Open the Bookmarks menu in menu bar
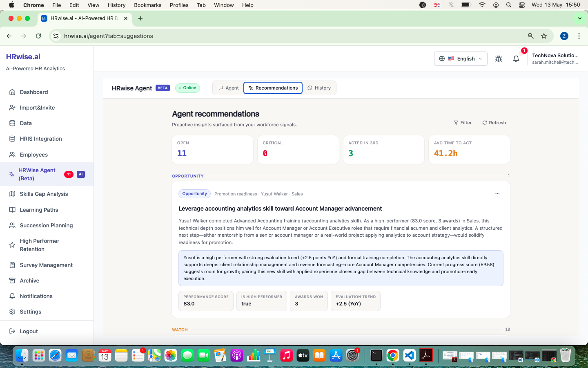588x368 pixels. (x=147, y=5)
